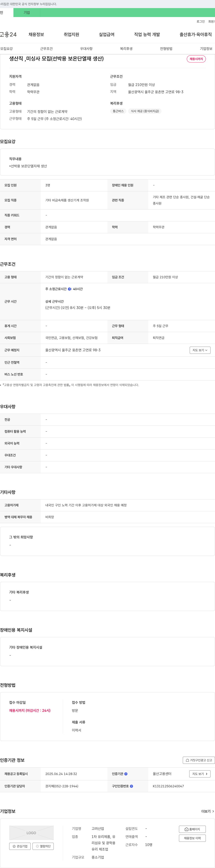Screen dimensions: 215x868
Task: Click the 식사 제공 (중식비지급) tag
Action: coord(145,111)
